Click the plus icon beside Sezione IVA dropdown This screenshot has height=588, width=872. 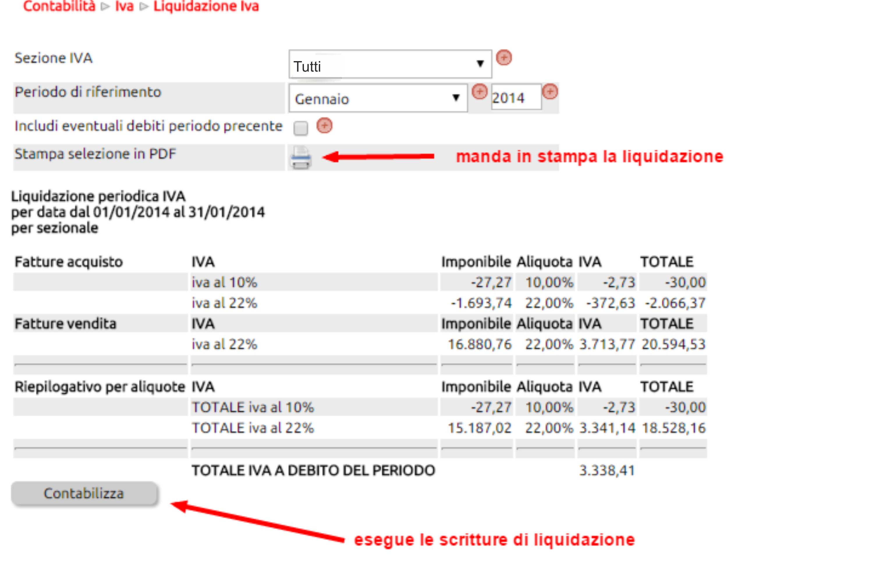click(504, 58)
